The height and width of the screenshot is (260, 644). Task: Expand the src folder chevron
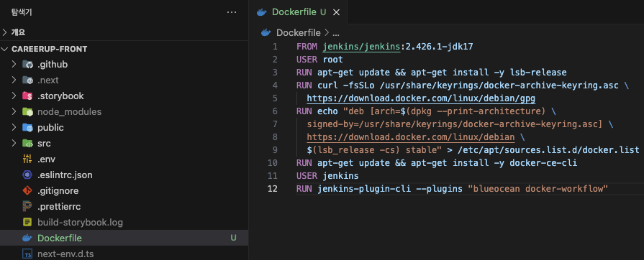[14, 143]
